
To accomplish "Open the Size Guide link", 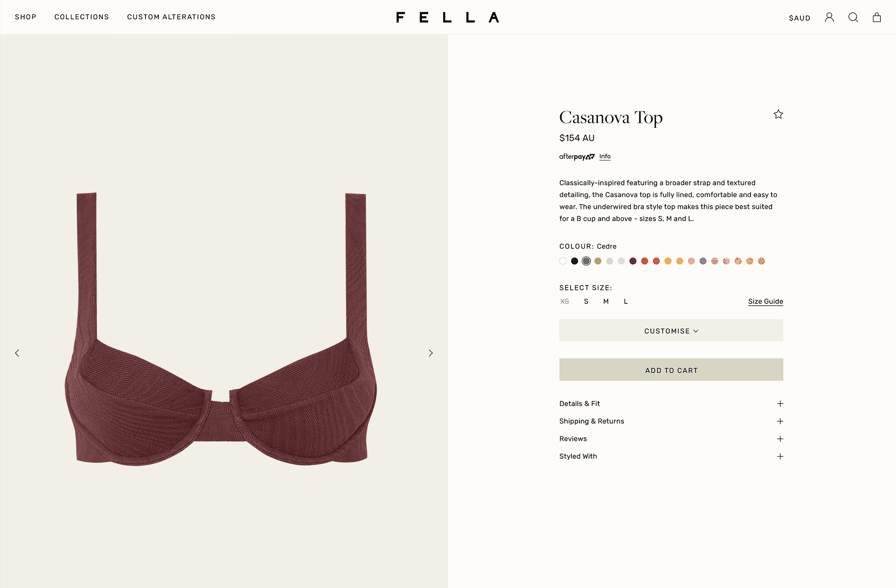I will pos(765,302).
